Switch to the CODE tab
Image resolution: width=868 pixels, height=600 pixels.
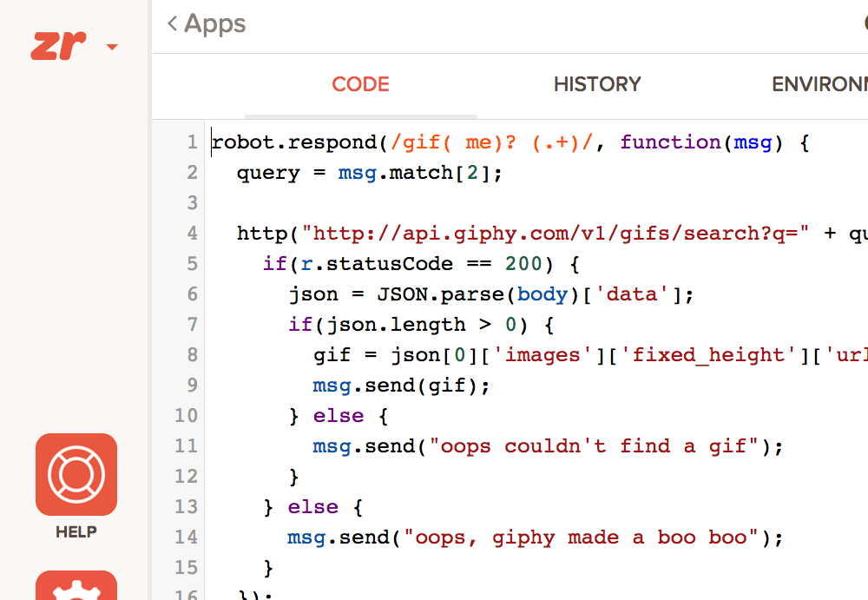tap(360, 84)
